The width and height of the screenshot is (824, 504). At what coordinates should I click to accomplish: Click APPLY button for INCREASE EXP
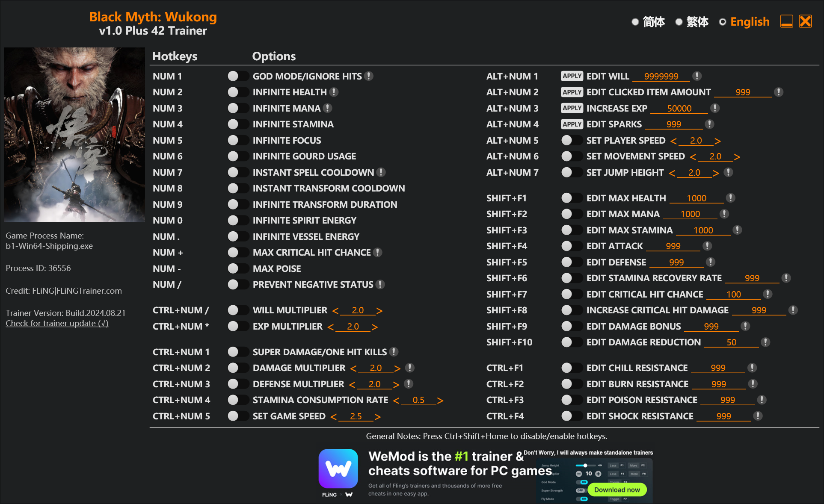(570, 108)
